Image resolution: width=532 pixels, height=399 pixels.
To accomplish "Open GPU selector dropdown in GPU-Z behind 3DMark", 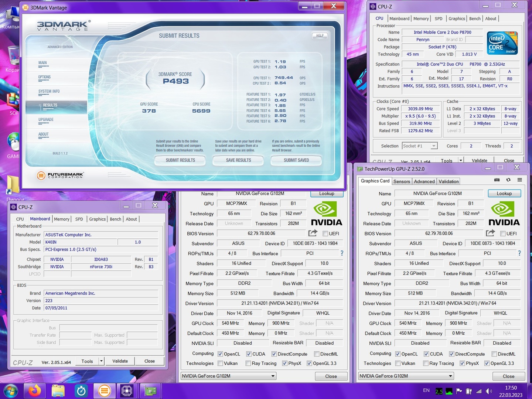I will point(228,376).
